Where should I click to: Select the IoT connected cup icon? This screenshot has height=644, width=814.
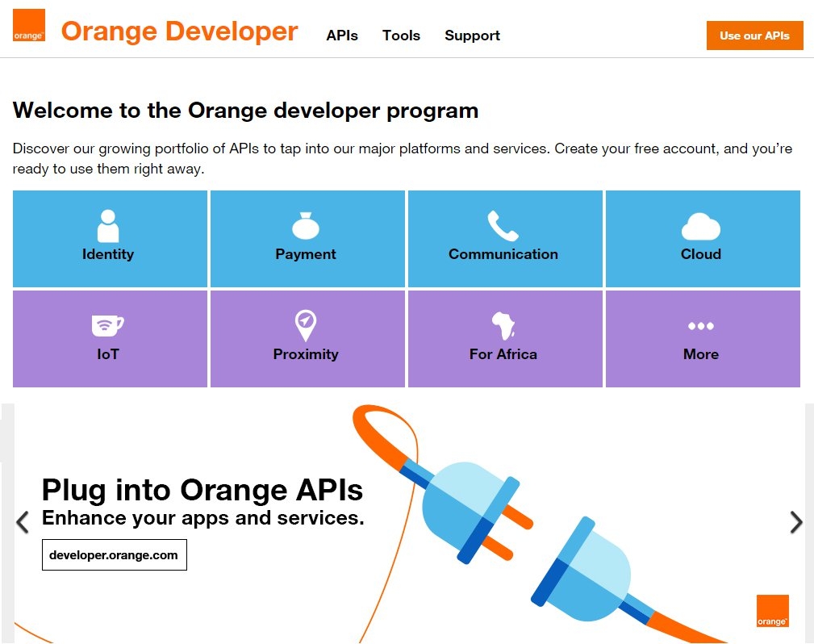click(107, 326)
